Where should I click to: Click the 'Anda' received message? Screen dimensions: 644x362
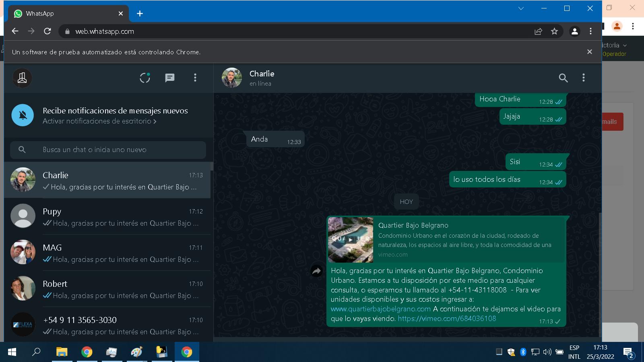[x=275, y=139]
